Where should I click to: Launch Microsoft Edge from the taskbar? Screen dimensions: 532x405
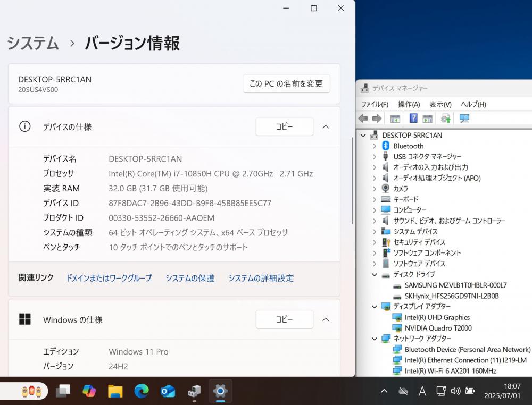142,391
